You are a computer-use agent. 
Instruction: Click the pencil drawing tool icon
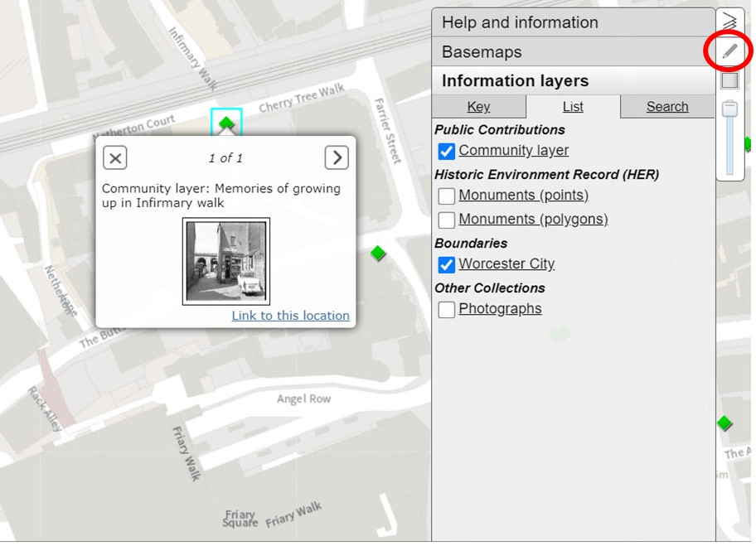click(x=729, y=51)
